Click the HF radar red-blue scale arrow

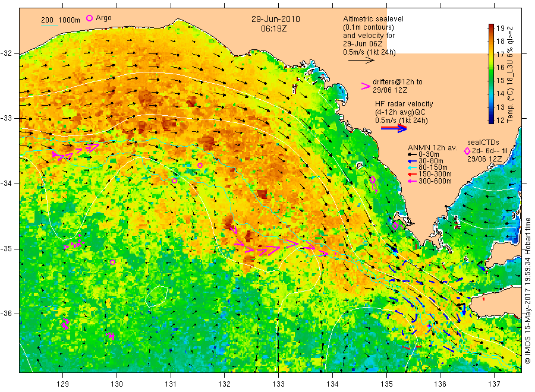[394, 128]
